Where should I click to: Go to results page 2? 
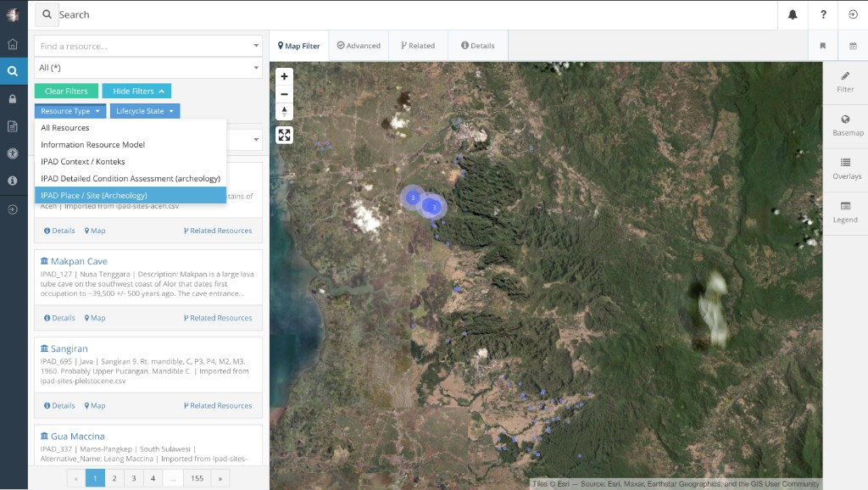[114, 478]
